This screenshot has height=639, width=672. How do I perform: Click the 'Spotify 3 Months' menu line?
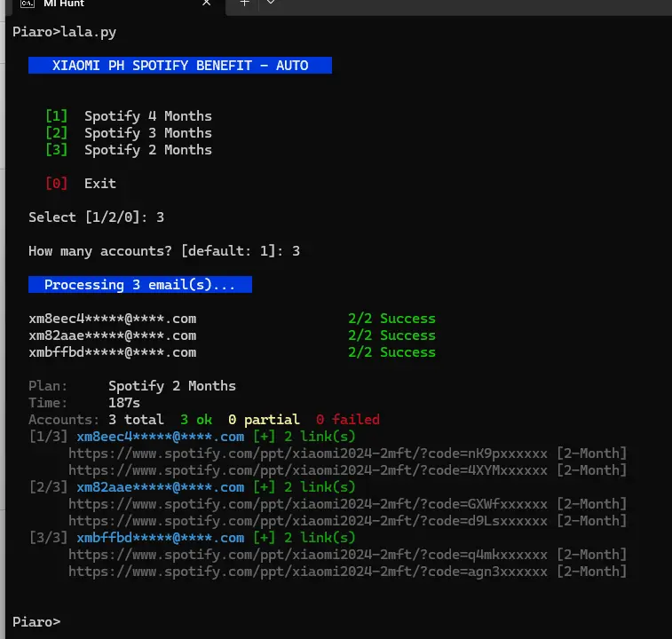[x=129, y=133]
